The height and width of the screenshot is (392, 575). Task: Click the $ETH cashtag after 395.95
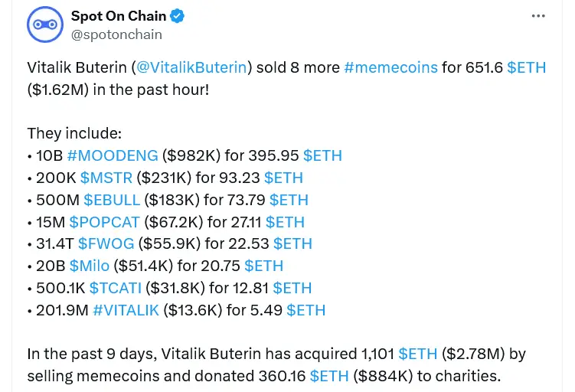point(322,155)
